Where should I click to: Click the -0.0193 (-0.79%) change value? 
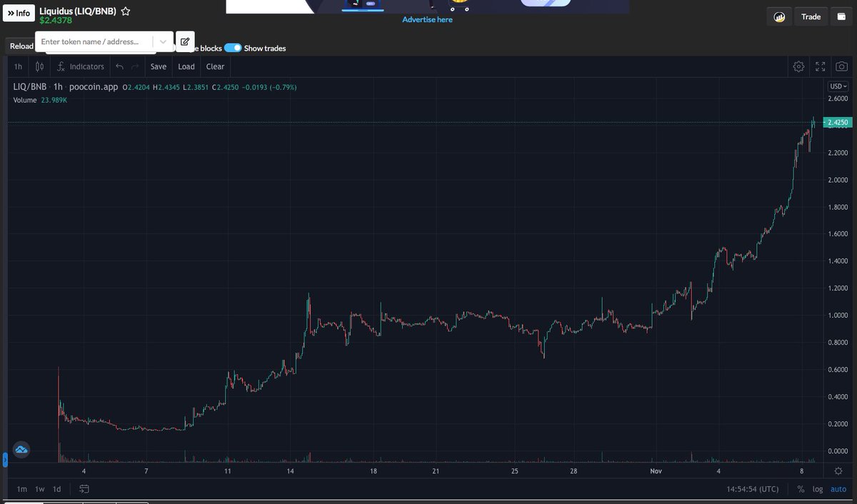point(269,87)
